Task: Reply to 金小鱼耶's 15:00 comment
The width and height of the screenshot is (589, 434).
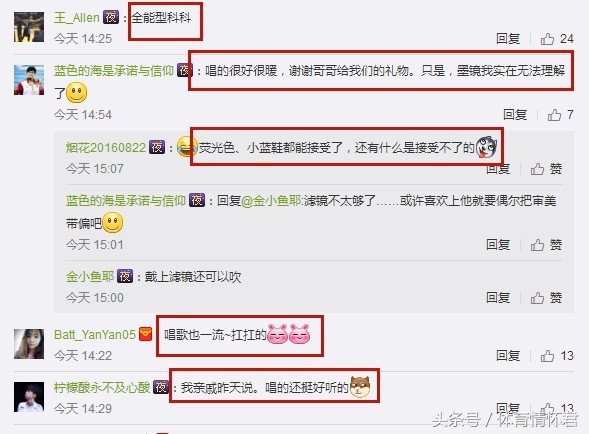Action: pos(498,298)
